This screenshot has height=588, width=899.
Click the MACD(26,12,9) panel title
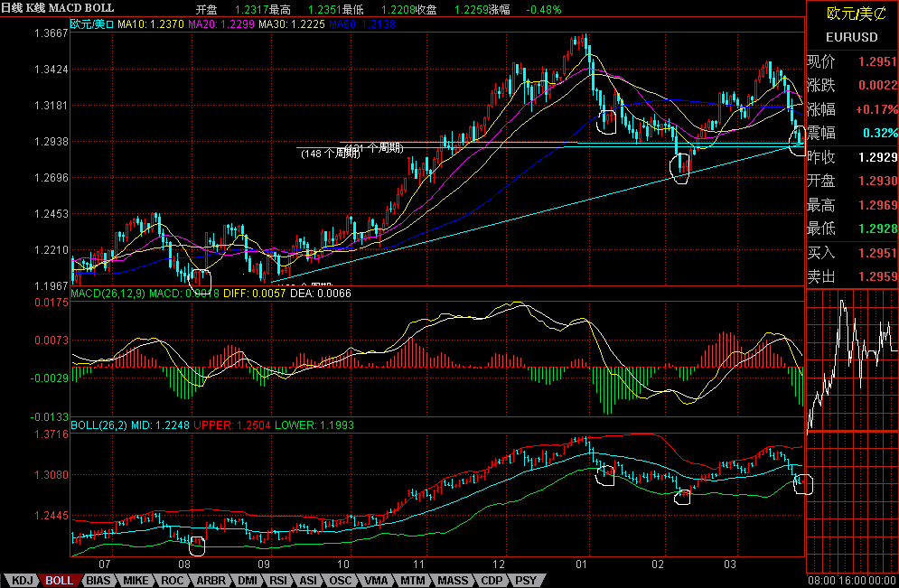click(108, 294)
